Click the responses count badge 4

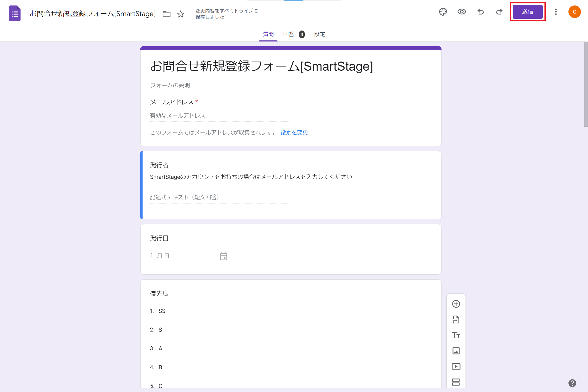pyautogui.click(x=302, y=34)
